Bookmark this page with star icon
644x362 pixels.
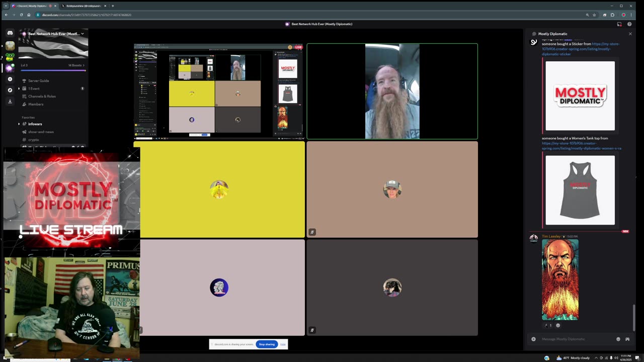[594, 15]
